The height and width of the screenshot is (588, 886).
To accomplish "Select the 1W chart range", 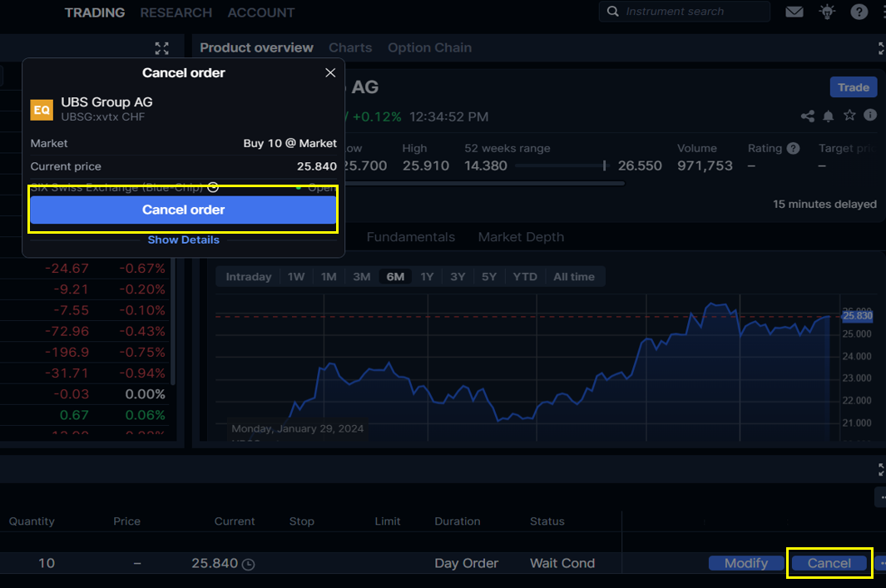I will pyautogui.click(x=296, y=277).
